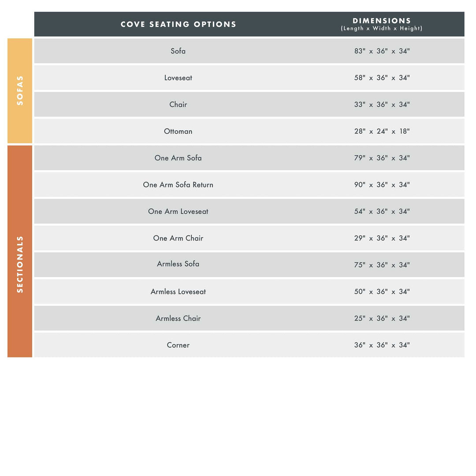Select the Corner dimensions 36" x 36" x 34"
The image size is (476, 476).
pyautogui.click(x=382, y=345)
